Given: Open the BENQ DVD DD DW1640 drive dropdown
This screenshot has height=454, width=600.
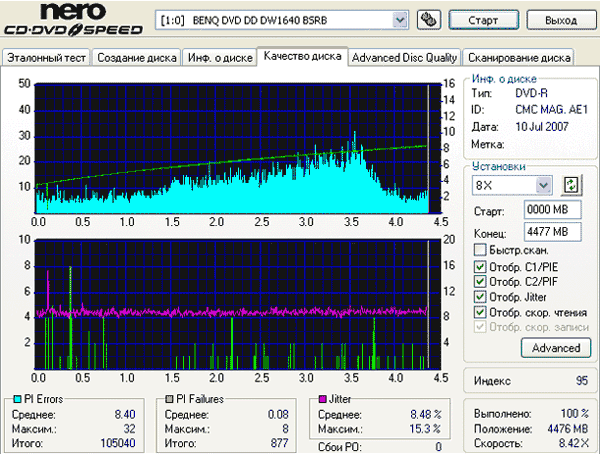Looking at the screenshot, I should (400, 20).
